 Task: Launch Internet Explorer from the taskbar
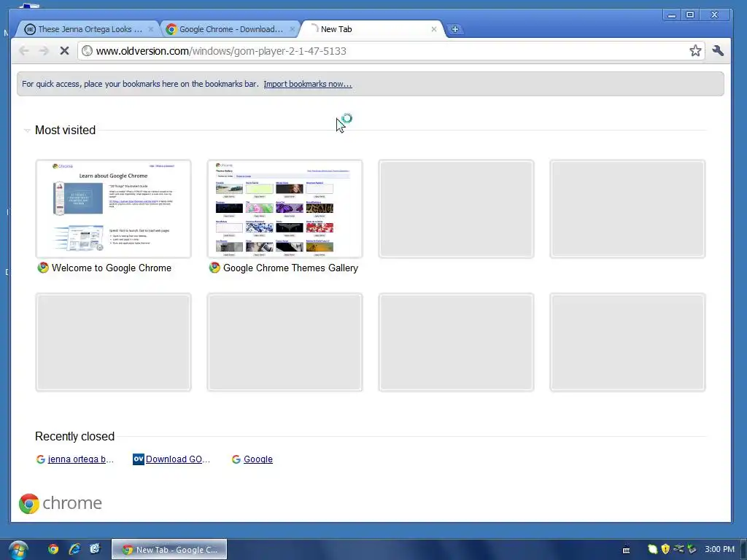[x=74, y=549]
